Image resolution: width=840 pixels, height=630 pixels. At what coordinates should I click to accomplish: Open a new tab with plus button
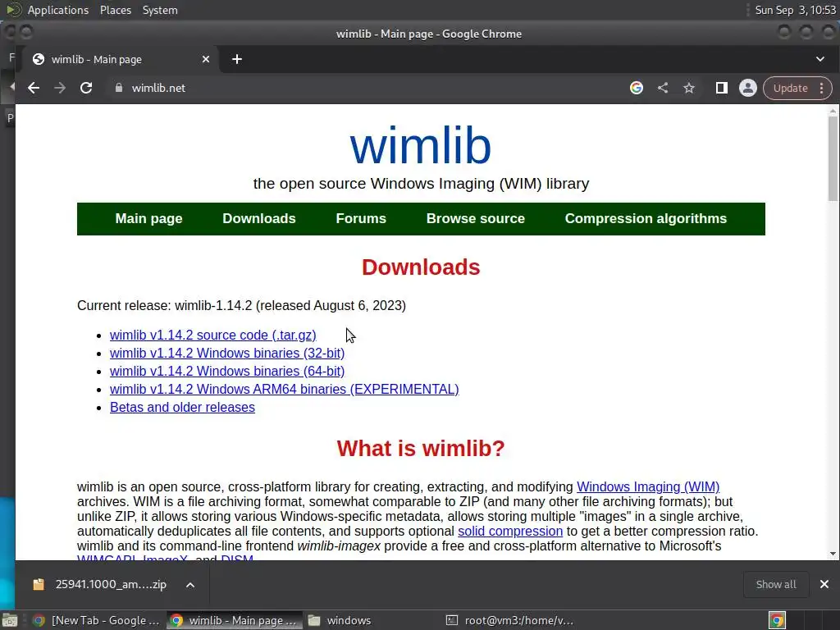point(237,59)
